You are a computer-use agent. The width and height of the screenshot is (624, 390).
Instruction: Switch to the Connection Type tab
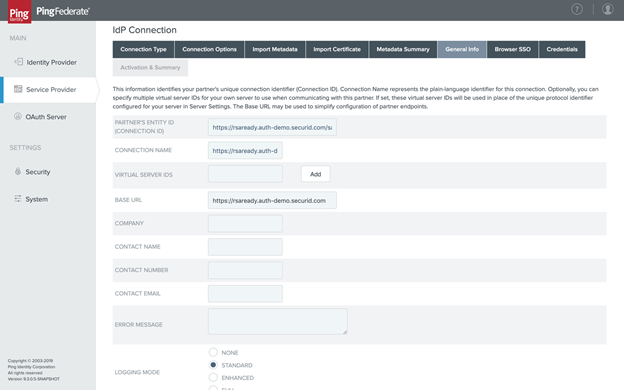coord(143,49)
